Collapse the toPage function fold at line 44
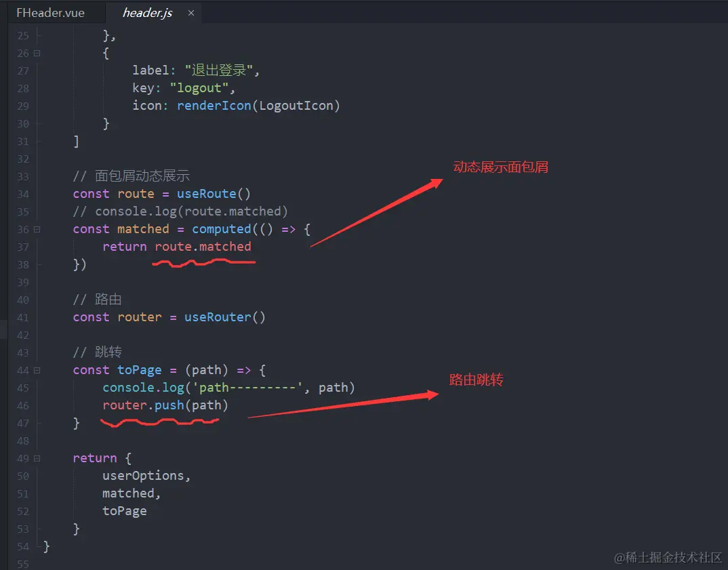This screenshot has width=728, height=570. 37,371
